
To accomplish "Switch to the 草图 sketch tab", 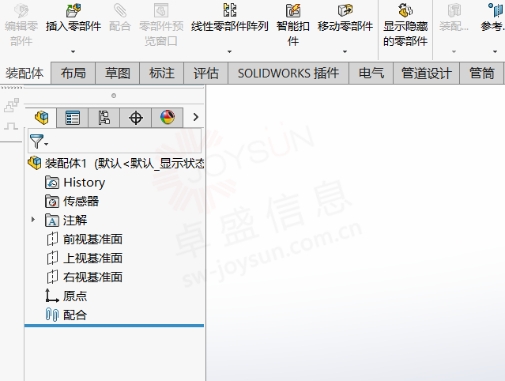I will click(117, 73).
